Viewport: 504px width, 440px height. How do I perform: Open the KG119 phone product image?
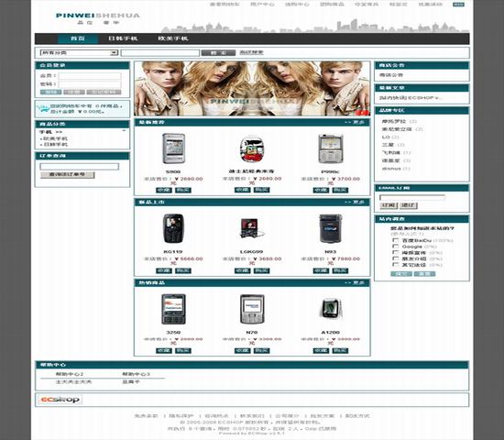pos(173,228)
